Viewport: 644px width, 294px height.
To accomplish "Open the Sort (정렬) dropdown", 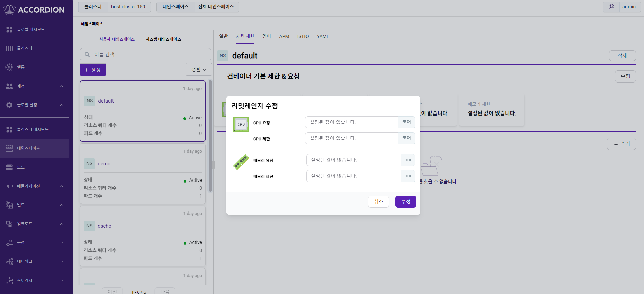I will [x=199, y=69].
